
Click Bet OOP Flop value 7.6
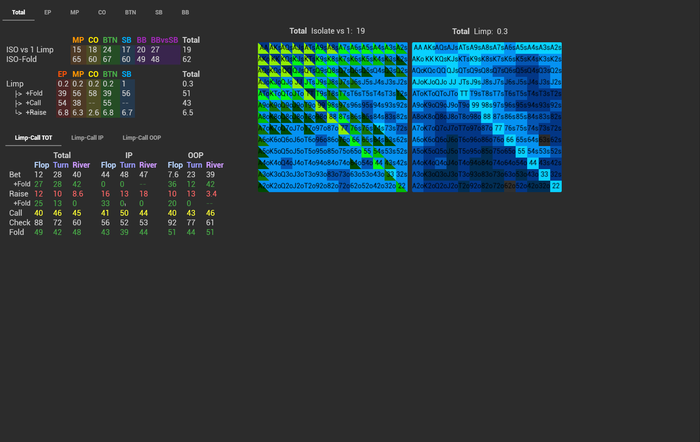[173, 175]
